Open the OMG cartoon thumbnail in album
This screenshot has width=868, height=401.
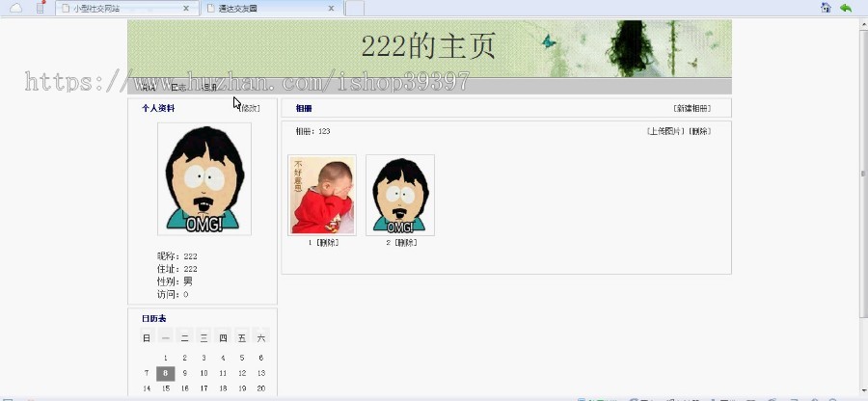coord(399,195)
